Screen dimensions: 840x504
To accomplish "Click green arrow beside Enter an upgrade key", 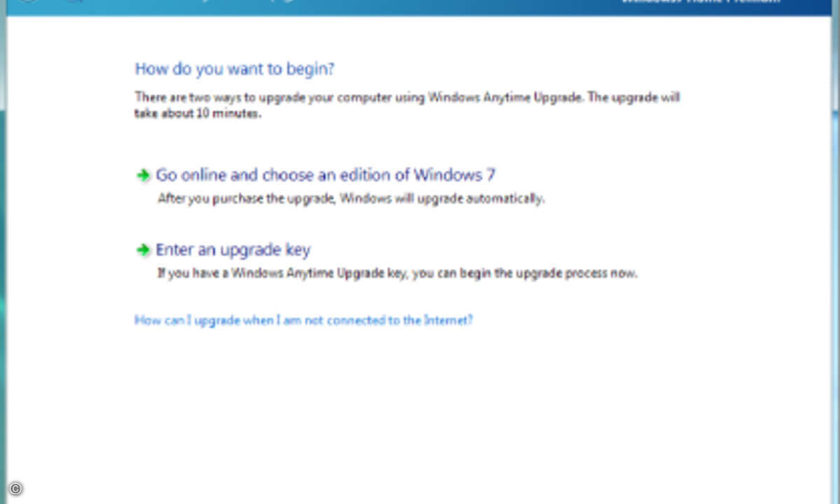I will (x=143, y=250).
